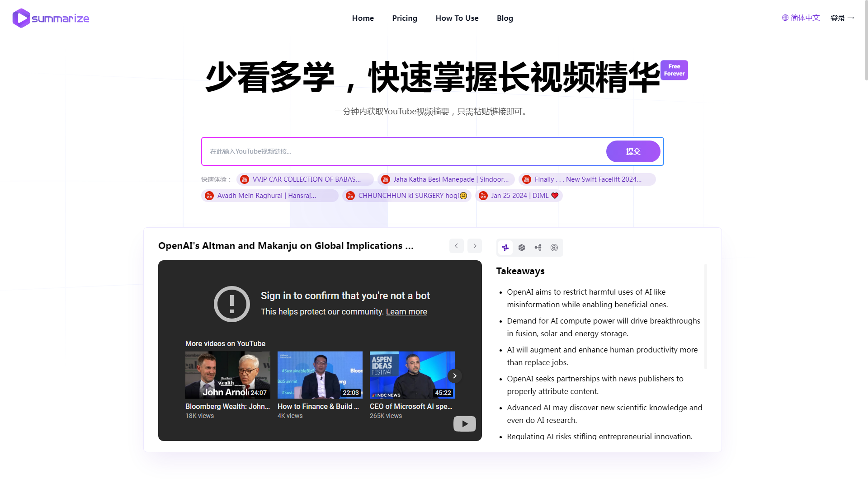Switch to the second cube view icon
The image size is (868, 488).
point(522,248)
